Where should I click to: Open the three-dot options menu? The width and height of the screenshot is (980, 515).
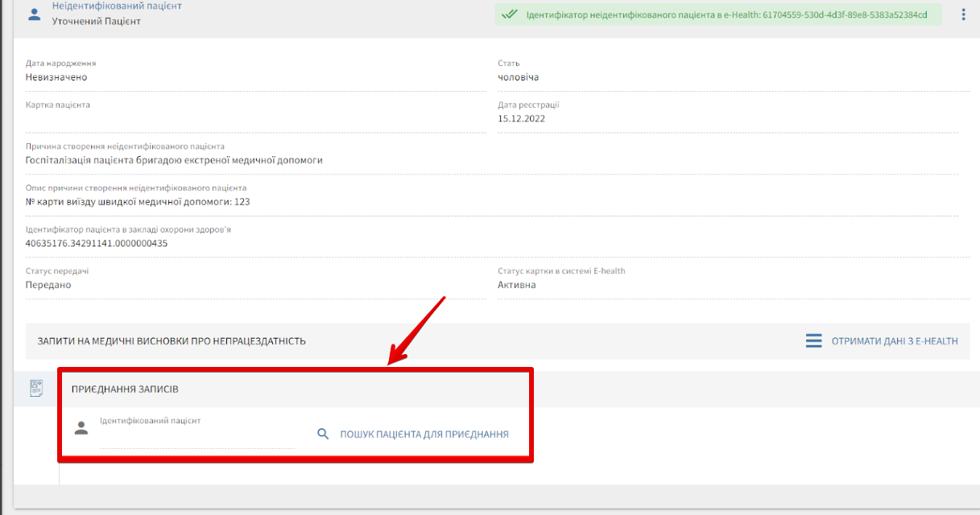(963, 14)
